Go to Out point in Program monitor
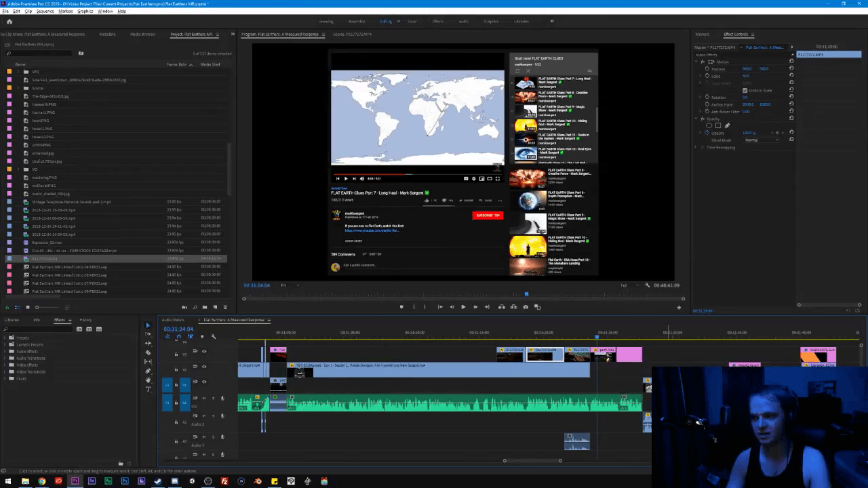 tap(487, 307)
